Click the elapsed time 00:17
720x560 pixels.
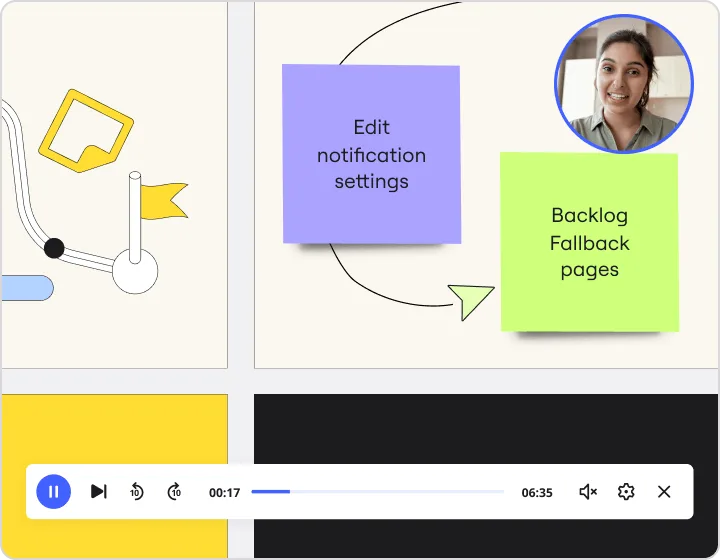(x=225, y=493)
